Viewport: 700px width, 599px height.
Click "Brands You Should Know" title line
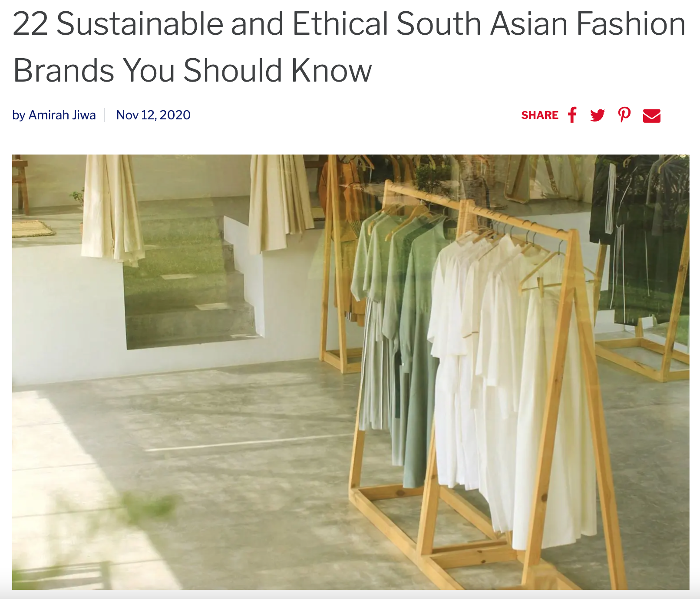193,70
